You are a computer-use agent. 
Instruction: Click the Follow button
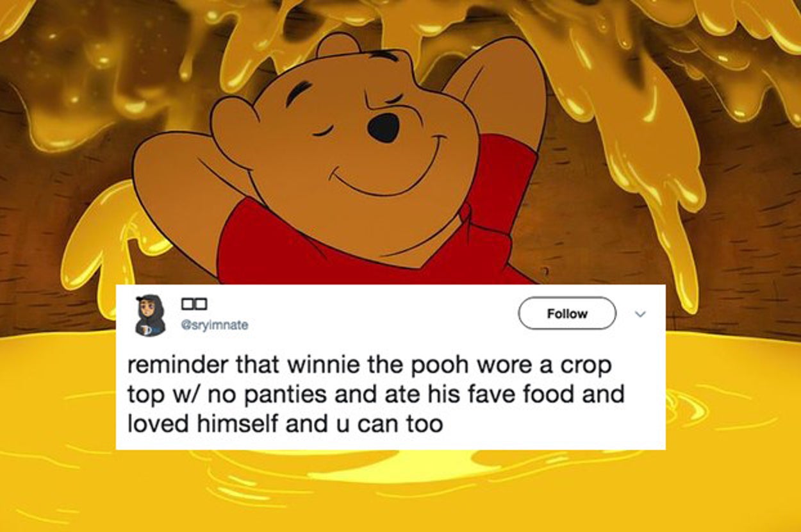[x=567, y=313]
